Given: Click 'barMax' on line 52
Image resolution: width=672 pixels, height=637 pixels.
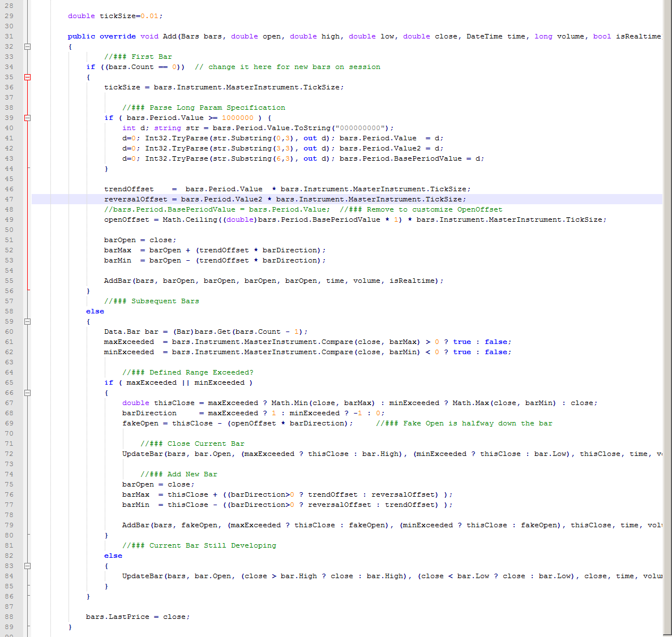Looking at the screenshot, I should pos(118,250).
